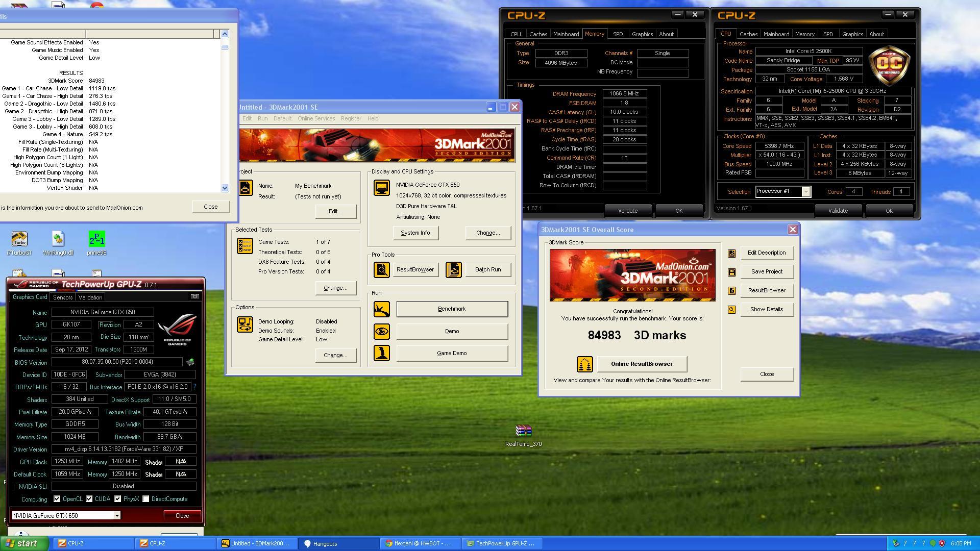The width and height of the screenshot is (980, 551).
Task: Click the Online ResultBrowser icon in score window
Action: point(585,364)
